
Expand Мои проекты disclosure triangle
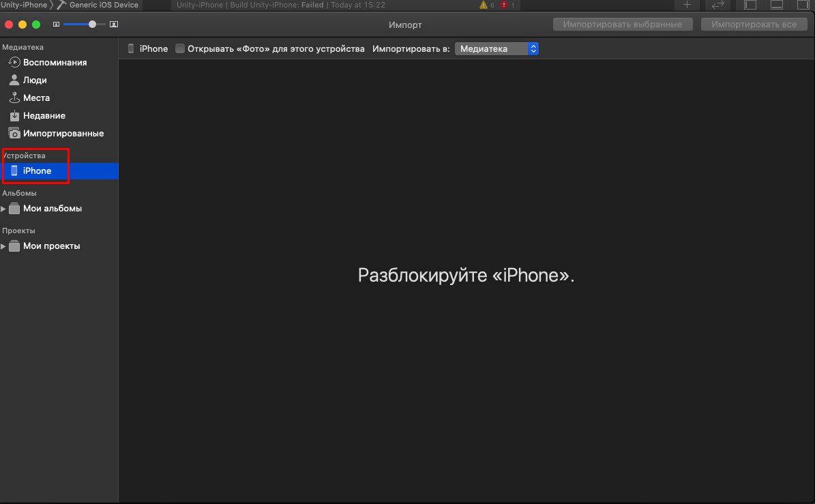3,246
